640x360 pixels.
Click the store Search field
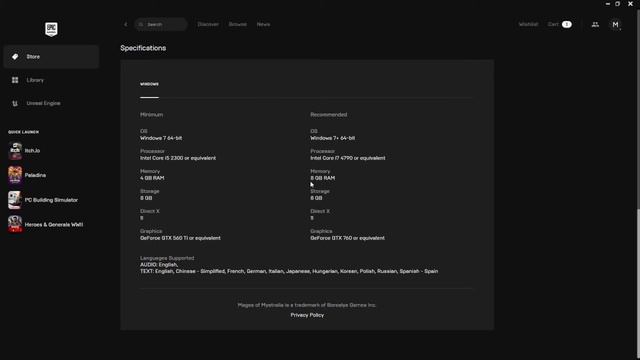click(161, 24)
